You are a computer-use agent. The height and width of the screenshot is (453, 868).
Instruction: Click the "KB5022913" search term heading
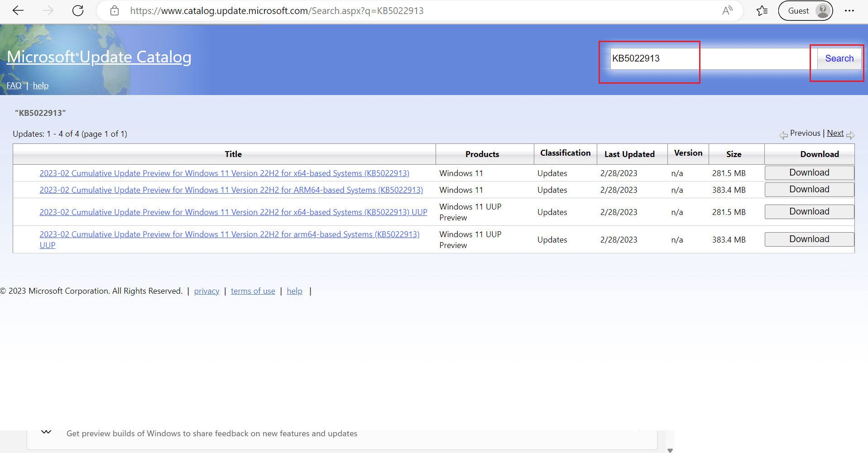(40, 113)
